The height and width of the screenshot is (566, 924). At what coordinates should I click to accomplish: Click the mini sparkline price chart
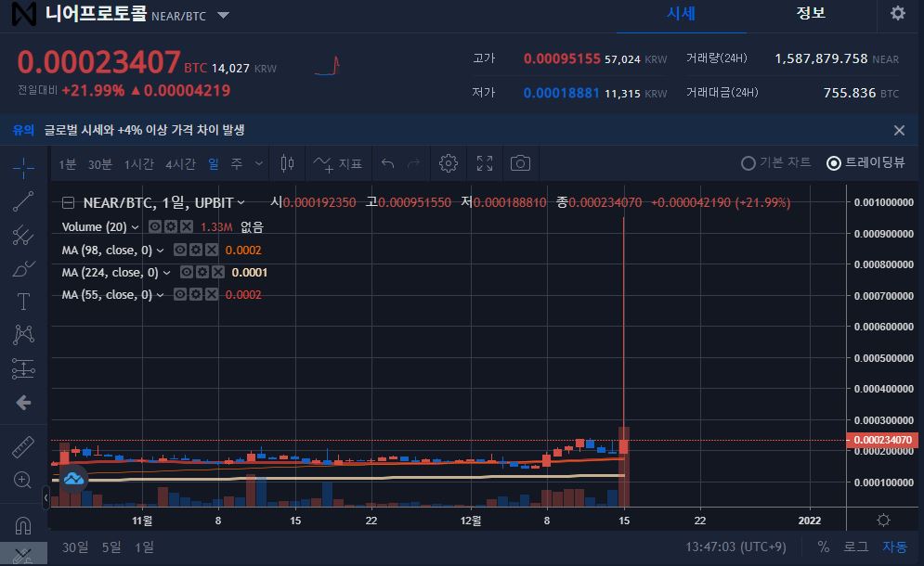pos(327,66)
